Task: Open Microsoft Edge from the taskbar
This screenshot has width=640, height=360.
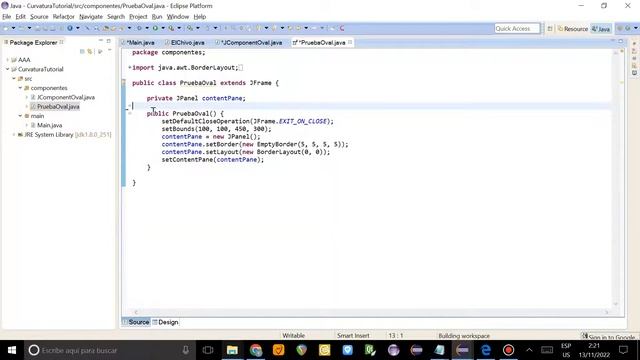Action: (x=485, y=350)
